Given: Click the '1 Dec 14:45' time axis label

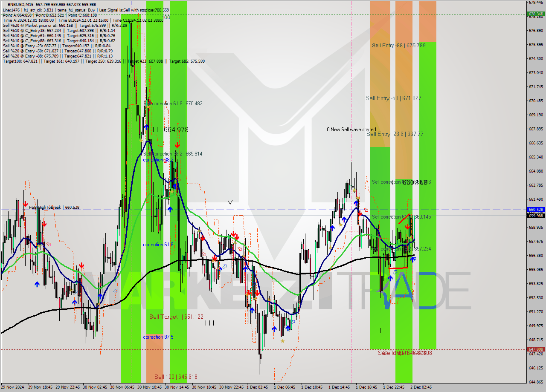Looking at the screenshot, I should (x=339, y=387).
